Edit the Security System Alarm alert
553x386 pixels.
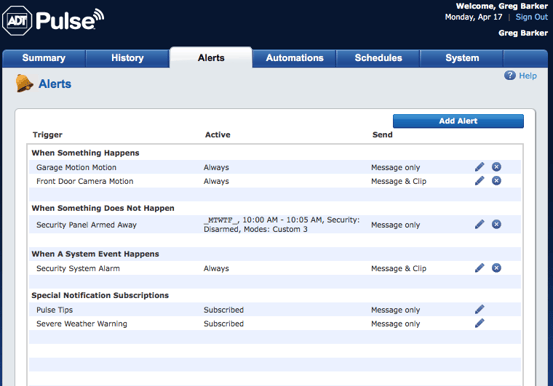(x=479, y=268)
